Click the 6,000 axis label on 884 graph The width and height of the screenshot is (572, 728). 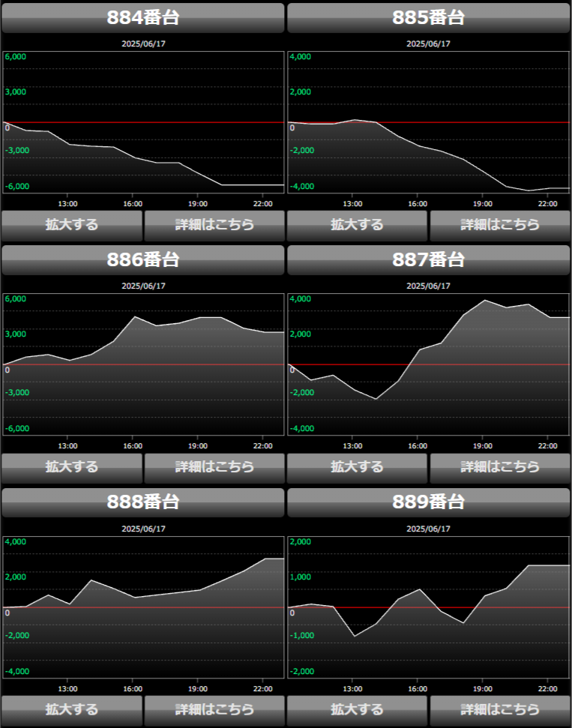pyautogui.click(x=16, y=57)
